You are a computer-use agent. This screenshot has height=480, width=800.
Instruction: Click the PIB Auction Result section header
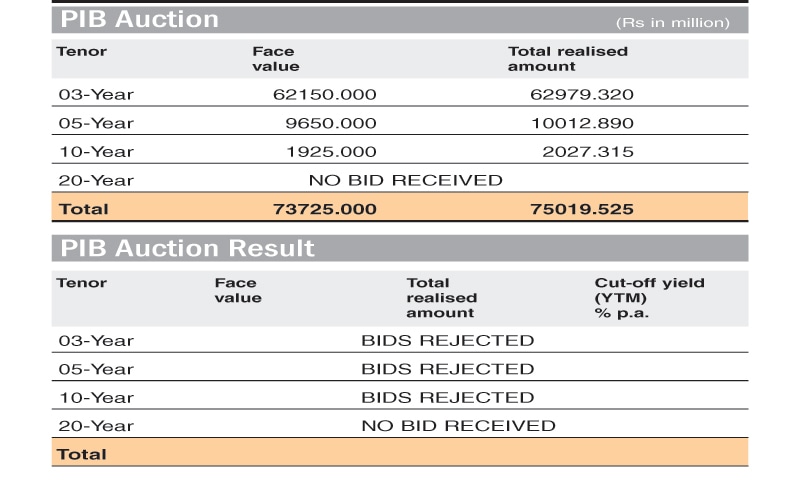pyautogui.click(x=187, y=248)
